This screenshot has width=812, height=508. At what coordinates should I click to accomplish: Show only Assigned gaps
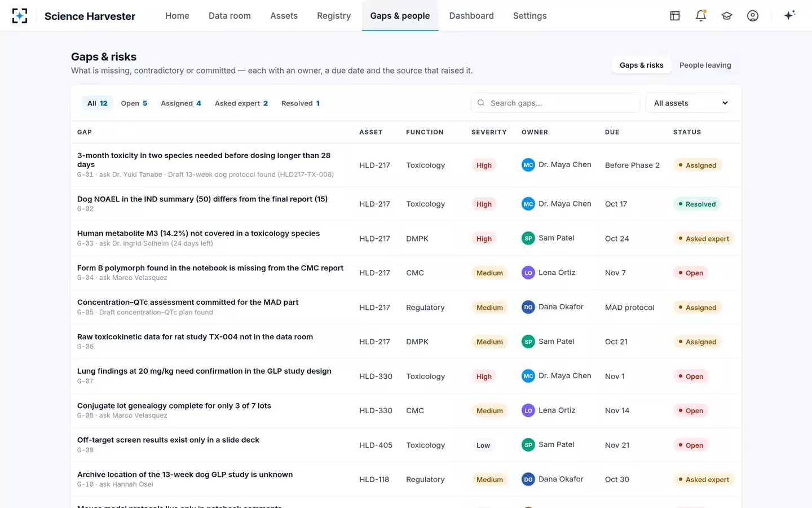[181, 103]
